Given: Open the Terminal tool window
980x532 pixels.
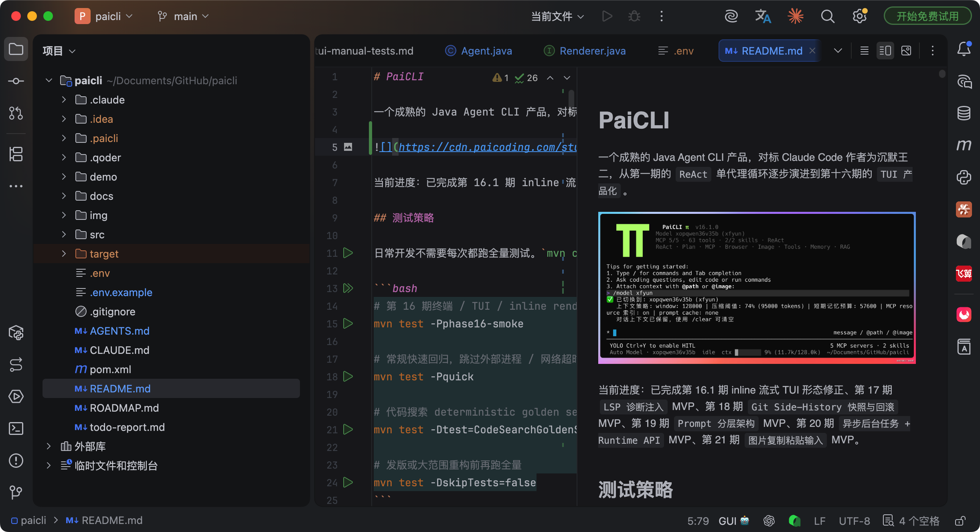Looking at the screenshot, I should point(16,428).
